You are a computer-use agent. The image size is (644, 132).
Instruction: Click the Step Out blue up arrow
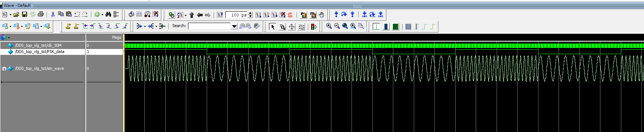352,15
